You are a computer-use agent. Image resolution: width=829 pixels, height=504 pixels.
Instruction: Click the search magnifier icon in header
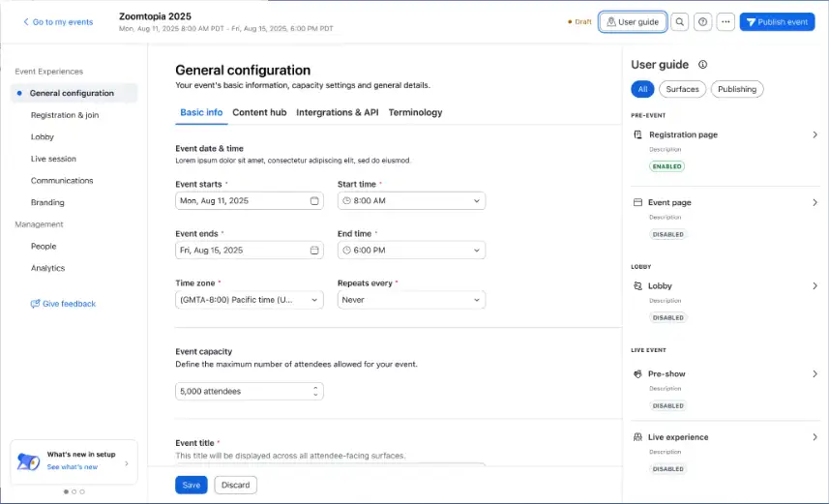pyautogui.click(x=679, y=22)
